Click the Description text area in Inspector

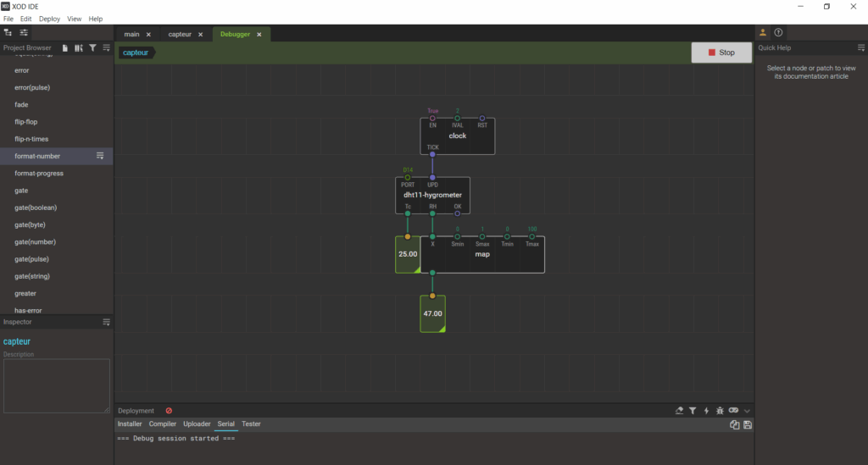click(x=57, y=386)
